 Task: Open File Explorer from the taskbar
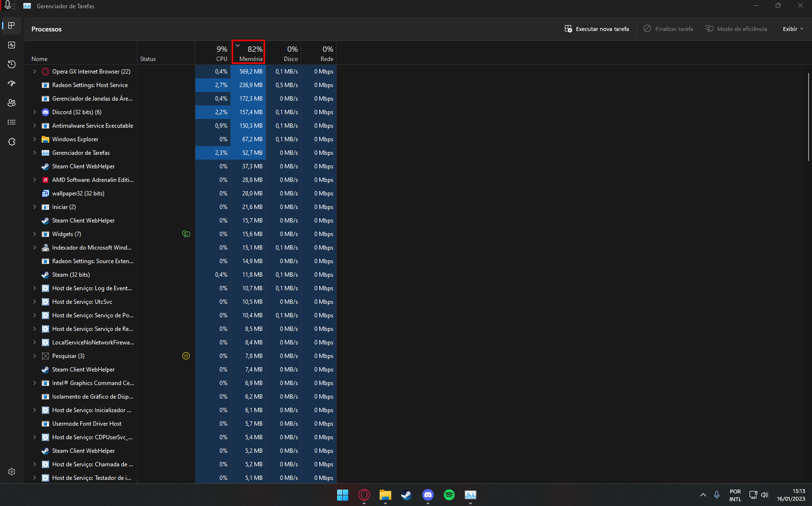[385, 495]
